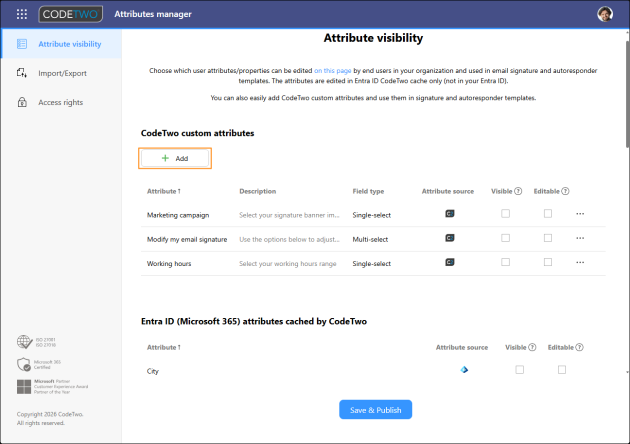The width and height of the screenshot is (630, 444).
Task: Toggle Editable checkbox for Modify my email signature
Action: coord(548,238)
